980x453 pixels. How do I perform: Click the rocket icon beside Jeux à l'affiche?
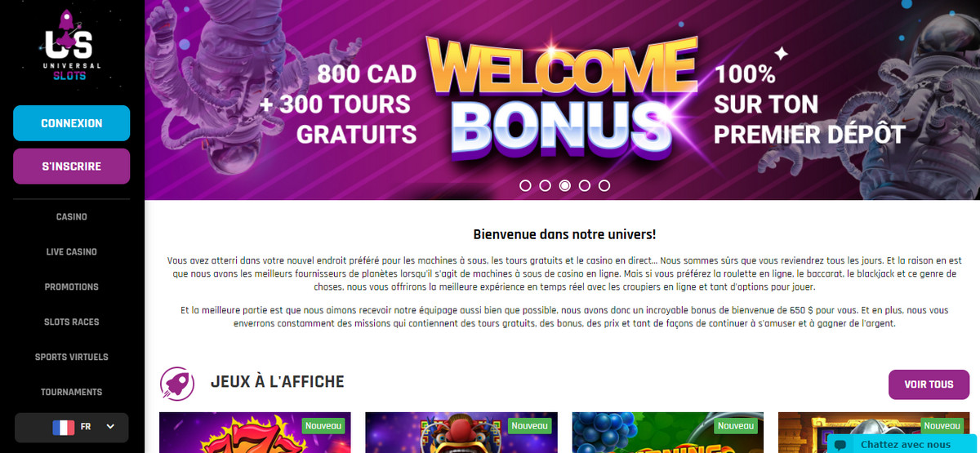(177, 383)
